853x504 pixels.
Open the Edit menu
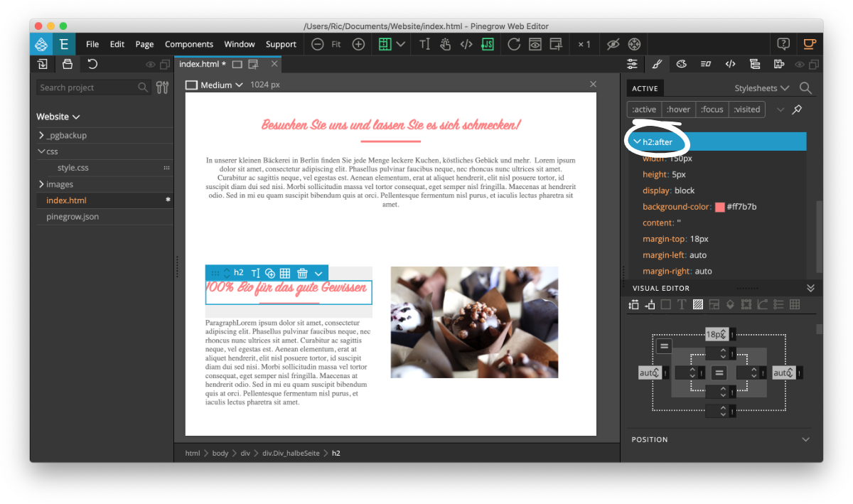click(117, 44)
